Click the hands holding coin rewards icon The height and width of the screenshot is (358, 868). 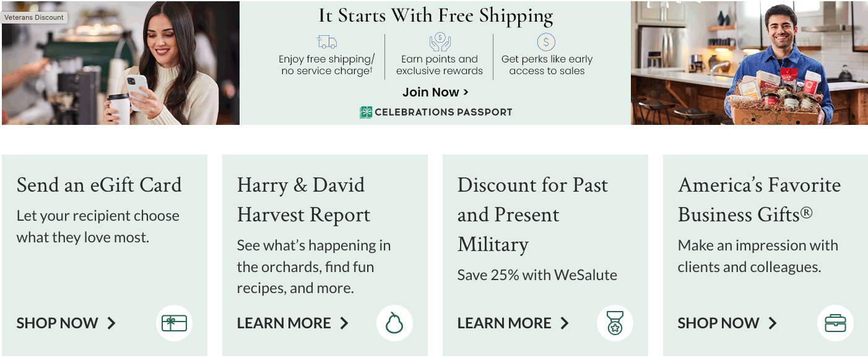point(440,42)
